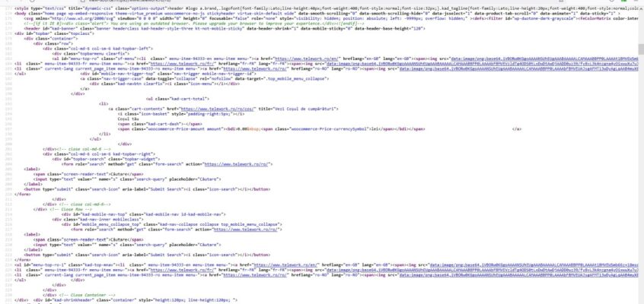Click the outdated browser alert comment line
Image resolution: width=644 pixels, height=304 pixels.
194,24
